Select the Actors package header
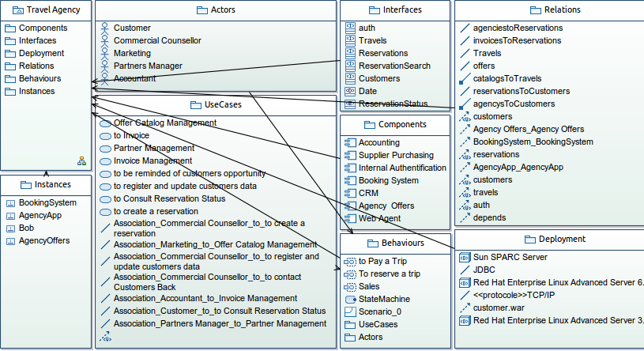The width and height of the screenshot is (644, 351). point(216,10)
